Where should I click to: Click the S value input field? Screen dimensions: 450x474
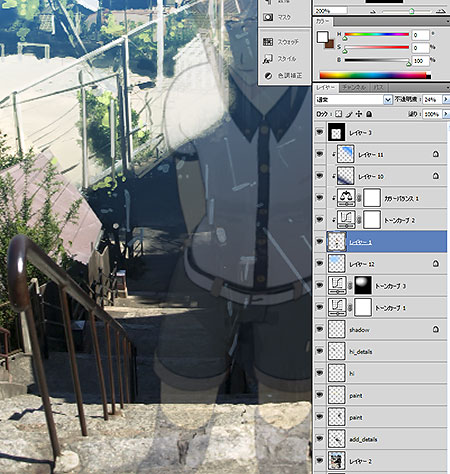[x=420, y=48]
